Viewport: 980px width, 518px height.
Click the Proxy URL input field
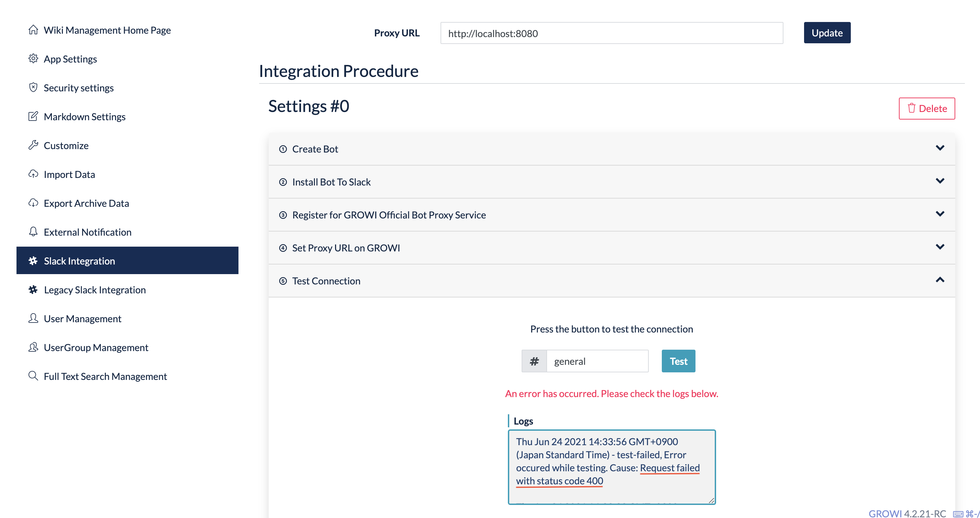612,33
